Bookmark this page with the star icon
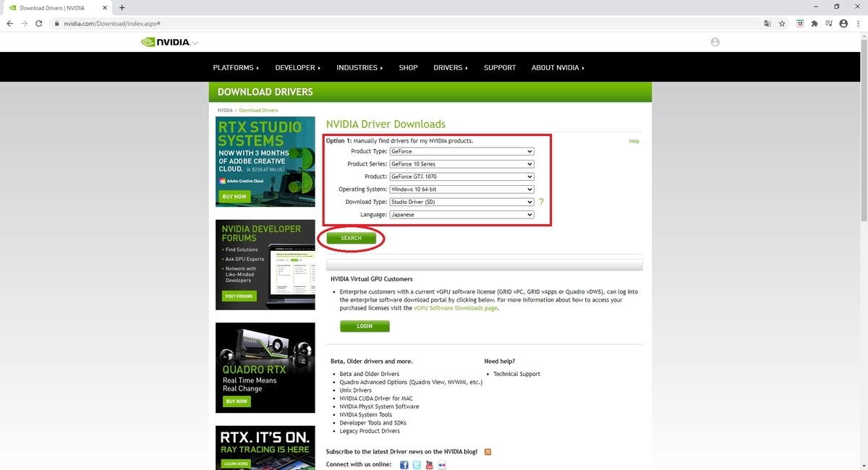This screenshot has width=868, height=470. pyautogui.click(x=783, y=23)
